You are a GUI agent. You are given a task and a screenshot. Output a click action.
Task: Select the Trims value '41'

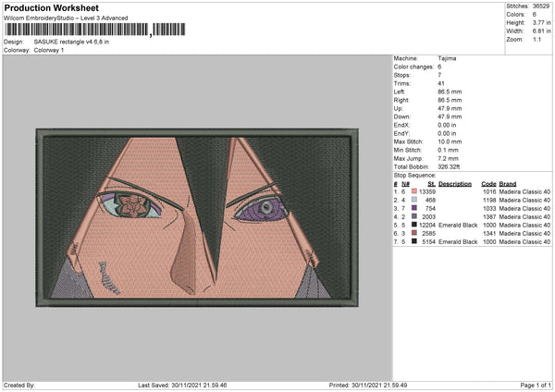[441, 83]
